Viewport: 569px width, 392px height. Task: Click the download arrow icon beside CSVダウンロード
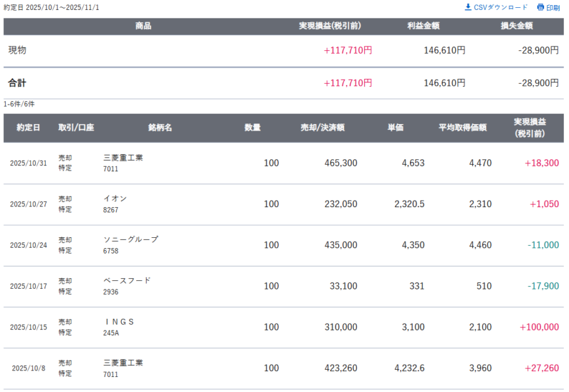[468, 7]
